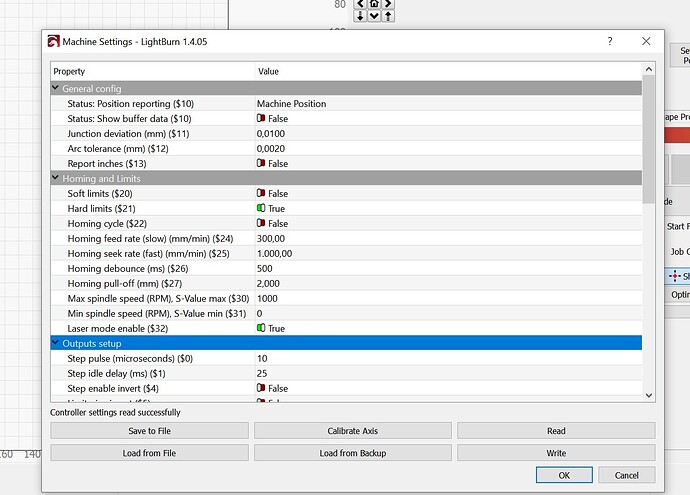Toggle Soft limits ($20) False value

[272, 193]
